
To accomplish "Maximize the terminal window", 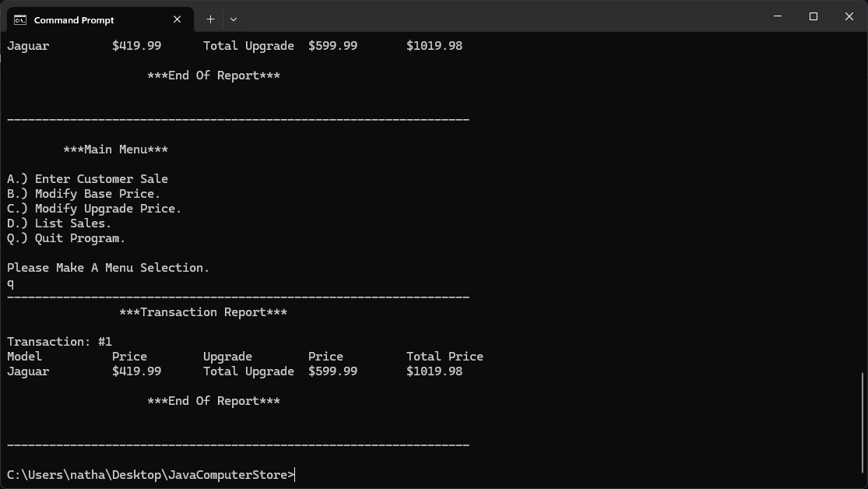I will 812,16.
